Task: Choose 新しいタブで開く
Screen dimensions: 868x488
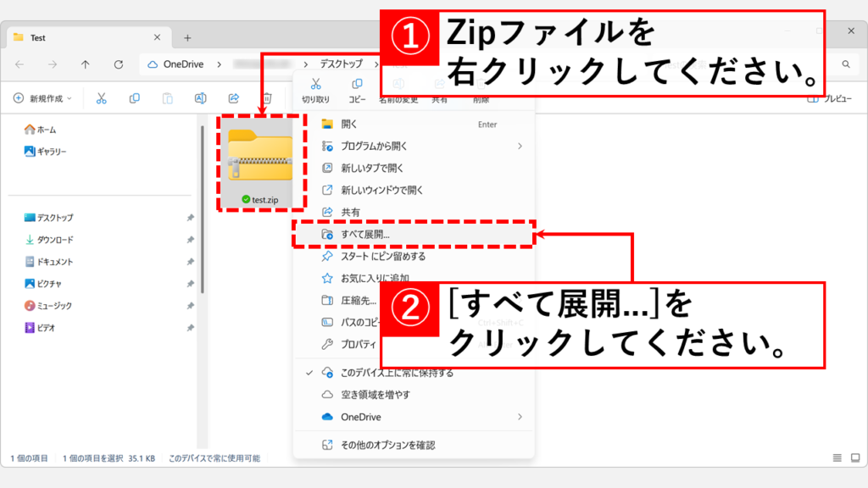Action: tap(414, 169)
